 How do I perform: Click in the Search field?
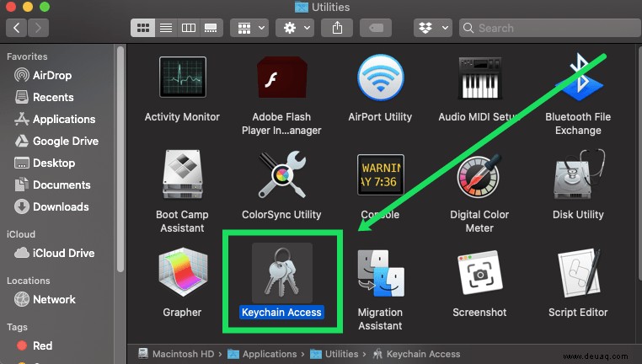click(550, 28)
